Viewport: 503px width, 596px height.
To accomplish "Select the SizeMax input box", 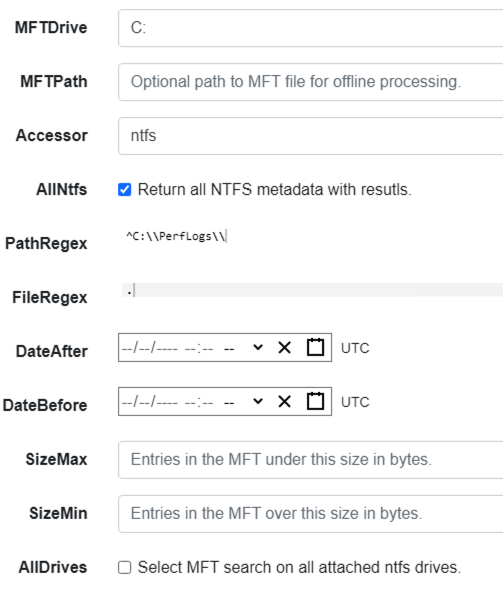I will point(311,460).
